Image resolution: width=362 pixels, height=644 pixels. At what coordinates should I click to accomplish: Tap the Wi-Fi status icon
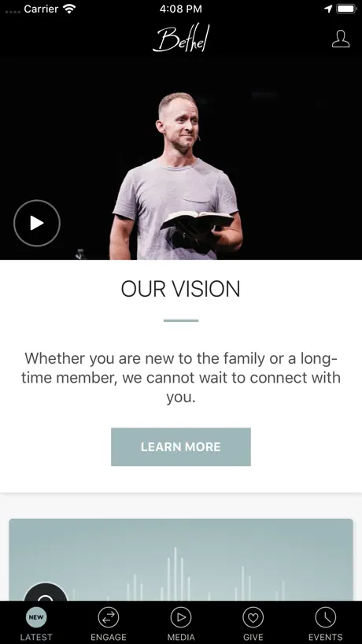70,9
